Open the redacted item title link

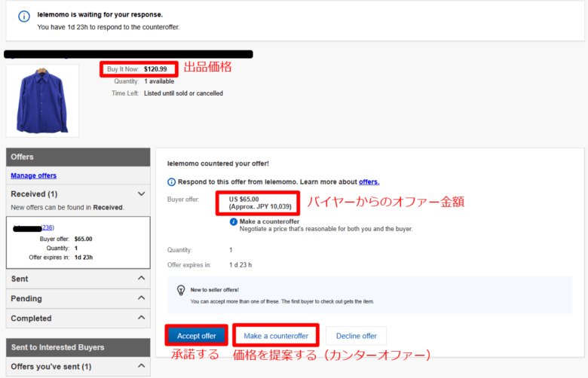point(128,54)
